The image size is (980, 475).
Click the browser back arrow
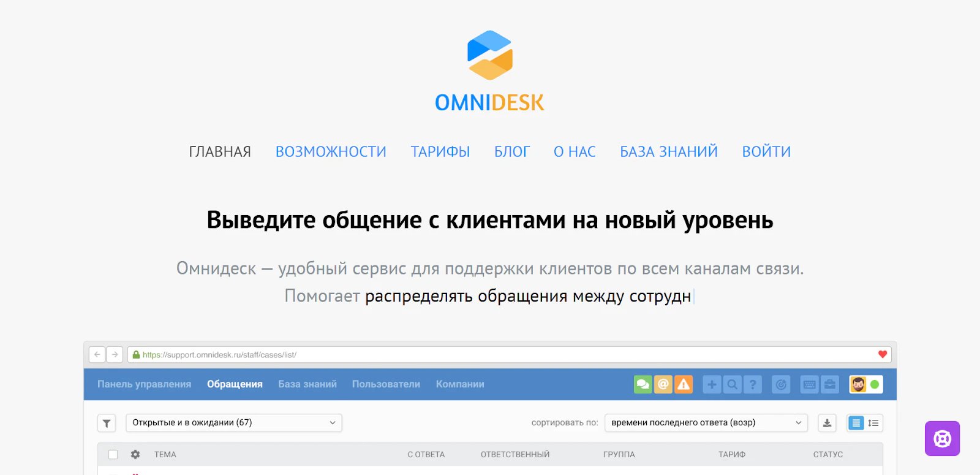(x=97, y=354)
